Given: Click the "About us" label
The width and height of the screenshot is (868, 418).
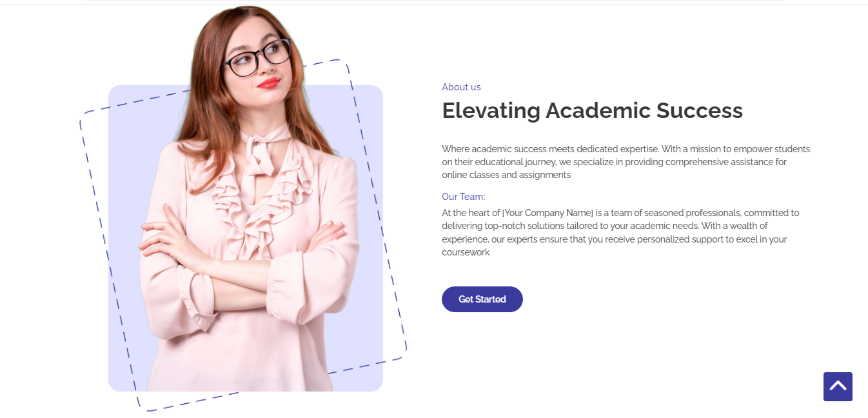Looking at the screenshot, I should click(x=461, y=87).
